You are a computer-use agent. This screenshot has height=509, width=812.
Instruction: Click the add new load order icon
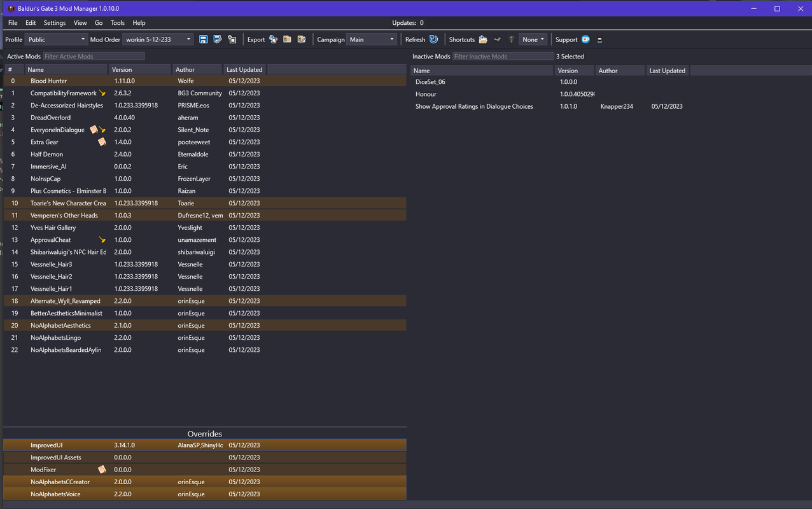pyautogui.click(x=232, y=39)
